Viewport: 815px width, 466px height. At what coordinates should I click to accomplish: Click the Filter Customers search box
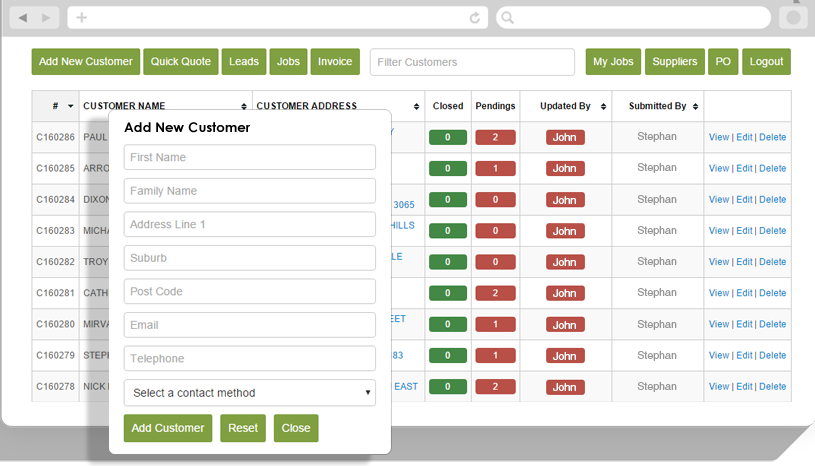coord(472,62)
